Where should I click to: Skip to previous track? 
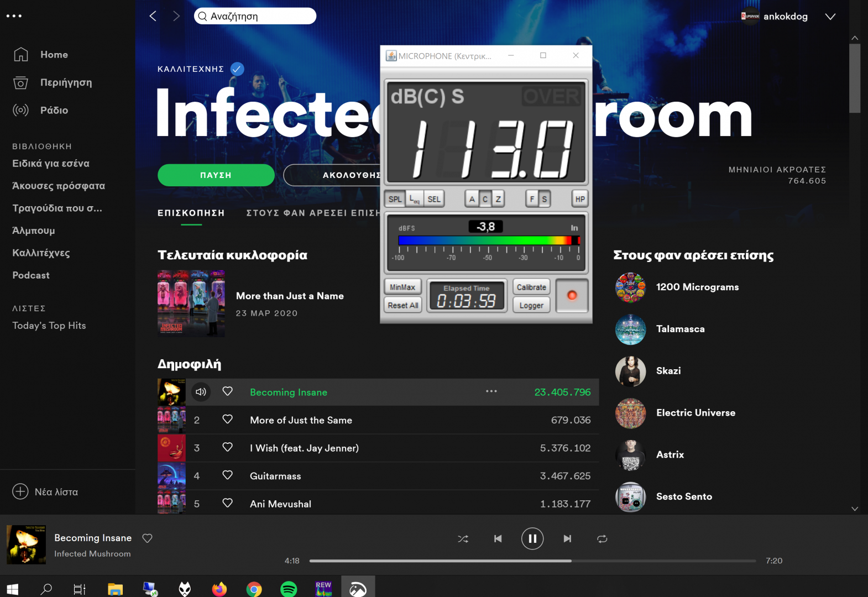tap(498, 539)
